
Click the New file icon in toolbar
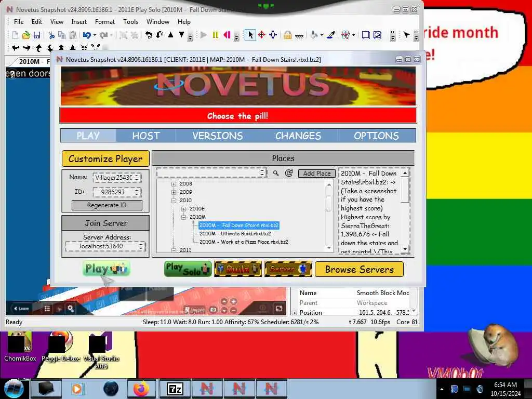coord(15,35)
